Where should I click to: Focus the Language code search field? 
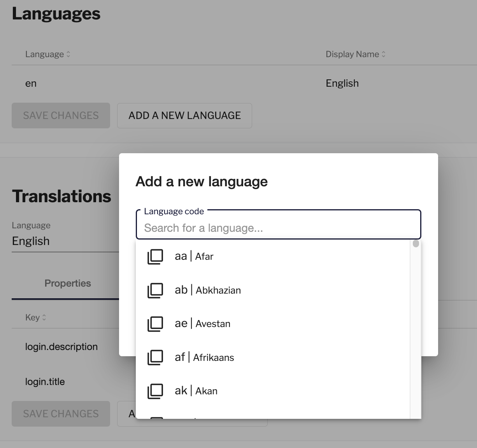[x=278, y=228]
